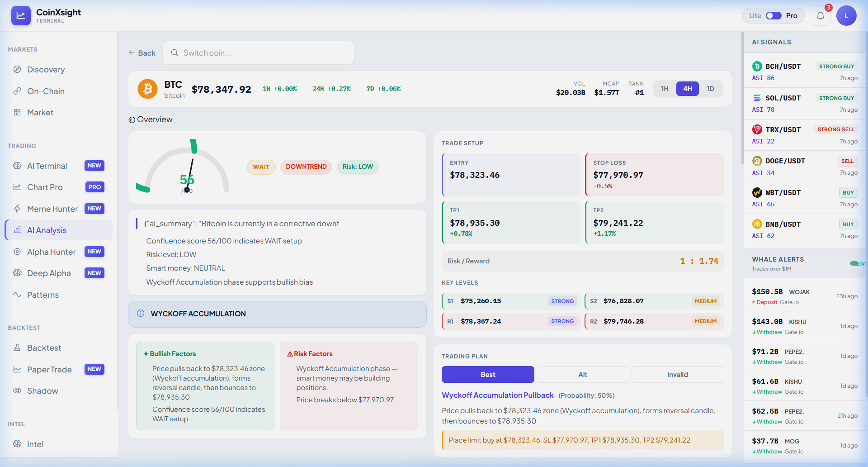Viewport: 868px width, 467px height.
Task: Select the Best trading plan
Action: pyautogui.click(x=488, y=375)
